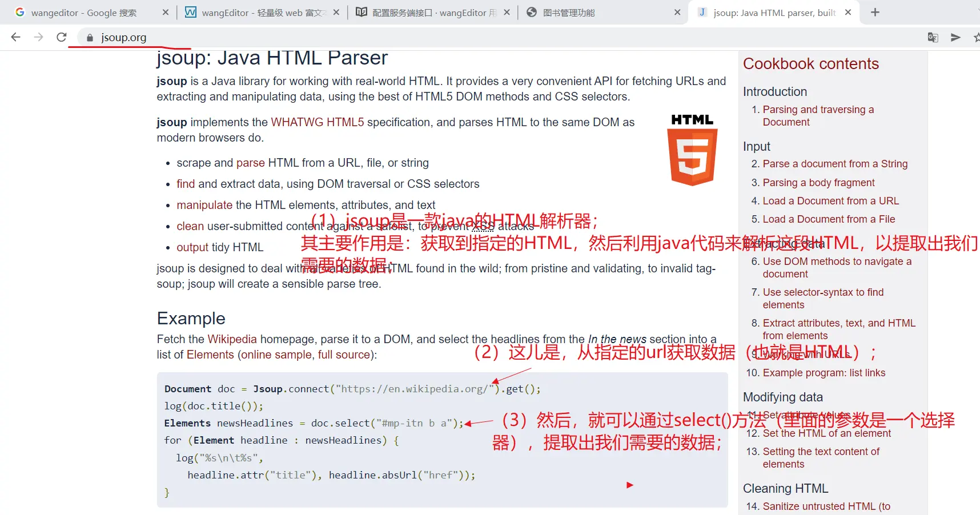Click the 'Modifying data' cookbook heading

(x=783, y=397)
